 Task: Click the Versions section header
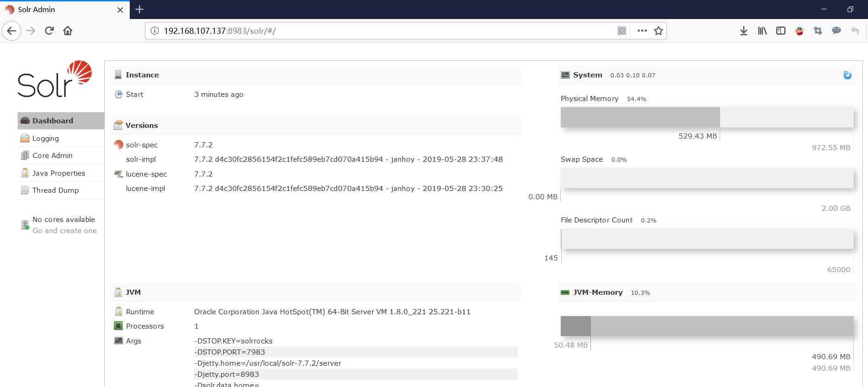pos(316,126)
